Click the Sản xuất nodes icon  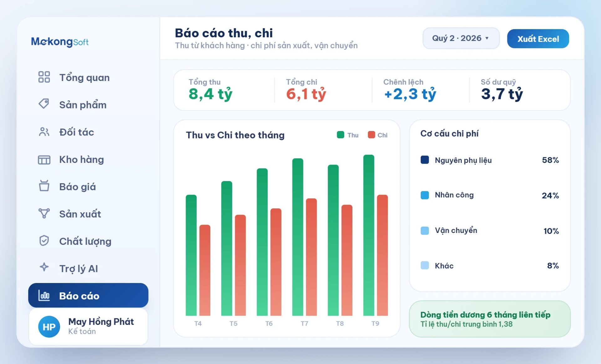[x=44, y=213]
